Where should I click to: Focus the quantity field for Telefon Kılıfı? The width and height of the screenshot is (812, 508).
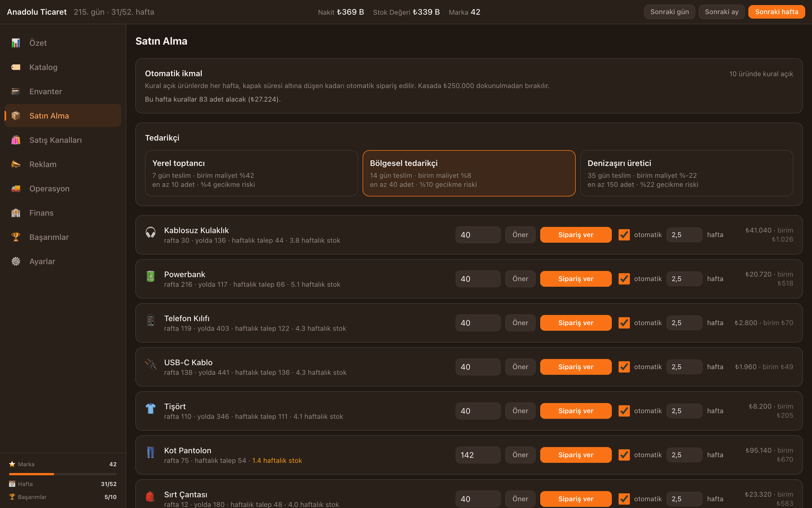(x=478, y=323)
